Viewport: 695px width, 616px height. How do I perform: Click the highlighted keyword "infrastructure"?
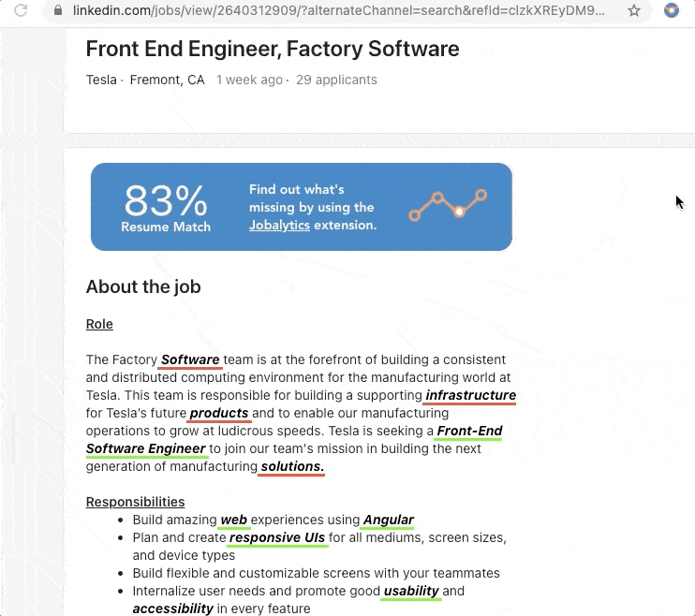coord(471,395)
